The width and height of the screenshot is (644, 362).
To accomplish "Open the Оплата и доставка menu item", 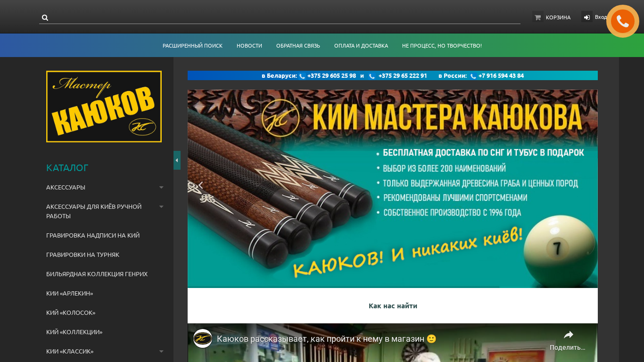I will pos(361,46).
